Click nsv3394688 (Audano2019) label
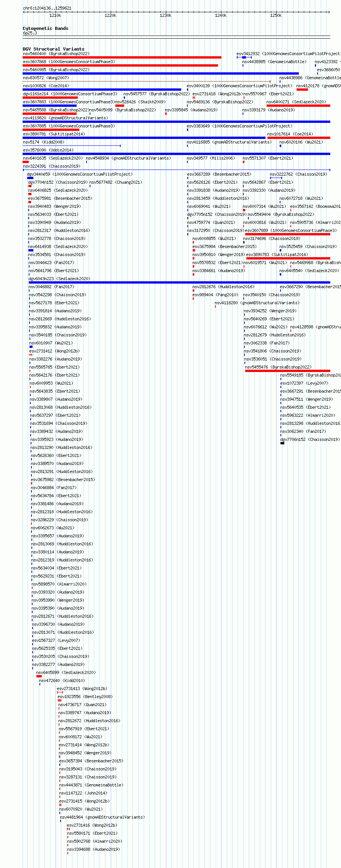Viewport: 341px width, 868px height. click(93, 849)
